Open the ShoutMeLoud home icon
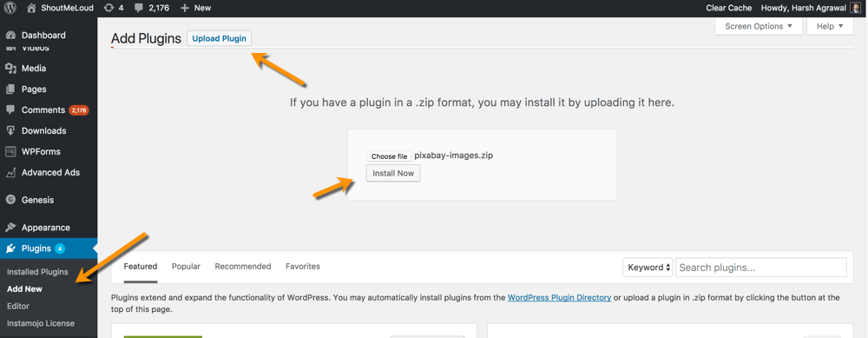Screen dimensions: 868x338 tap(31, 8)
